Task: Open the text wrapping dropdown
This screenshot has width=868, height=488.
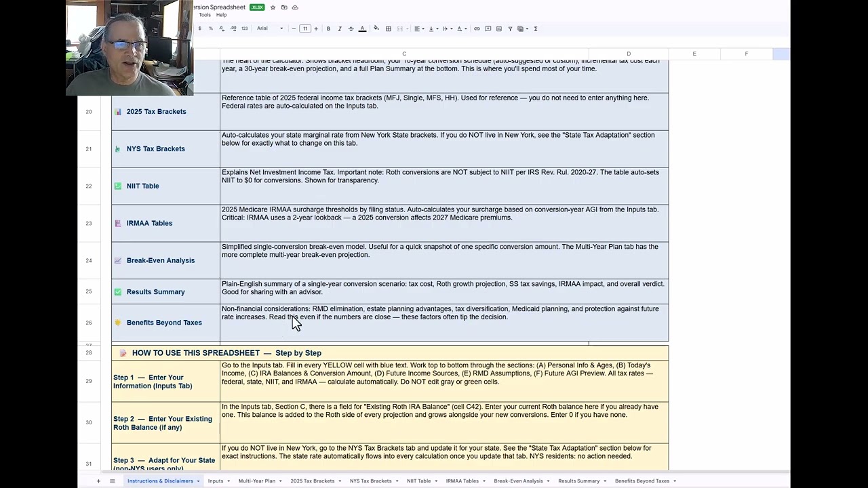Action: 448,28
